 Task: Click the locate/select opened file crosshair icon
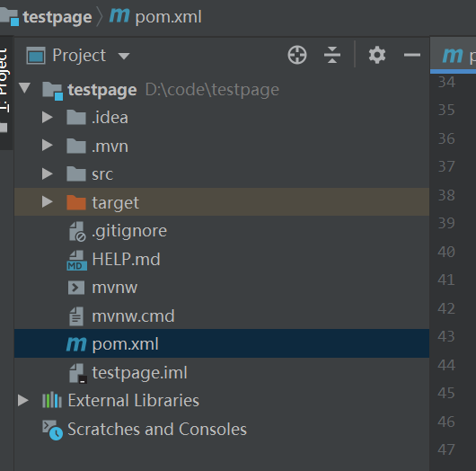pos(297,55)
